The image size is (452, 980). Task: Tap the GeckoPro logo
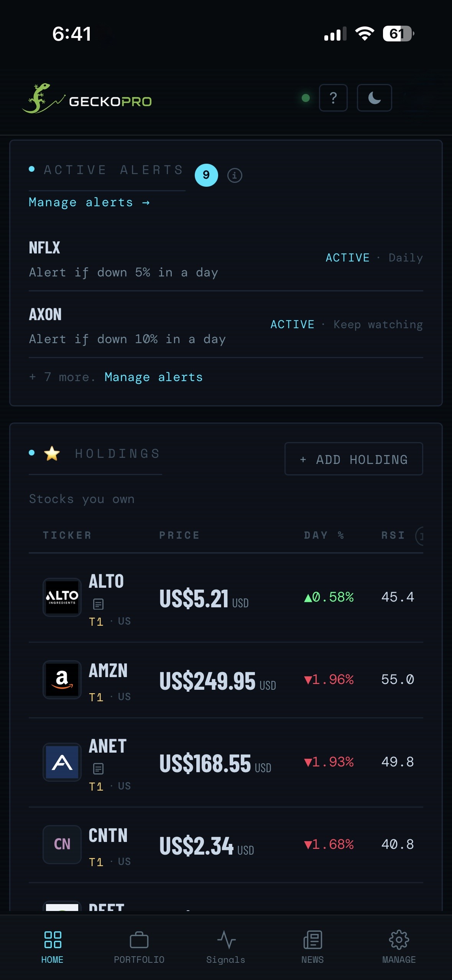point(87,99)
